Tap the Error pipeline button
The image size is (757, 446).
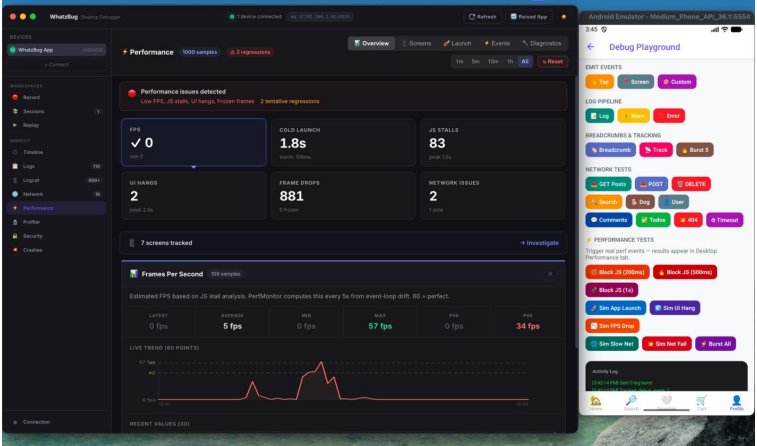[669, 116]
